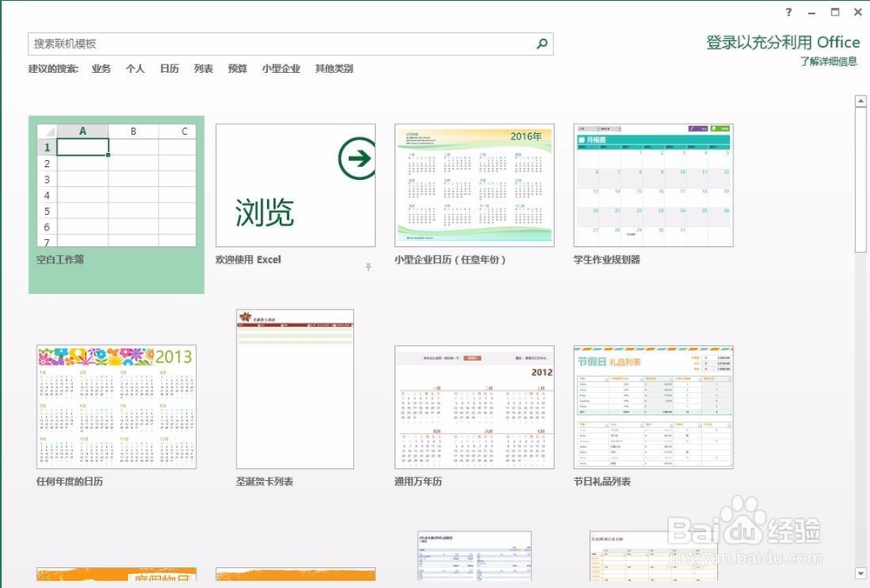Pin the 欢迎使用 Excel template

pos(368,267)
